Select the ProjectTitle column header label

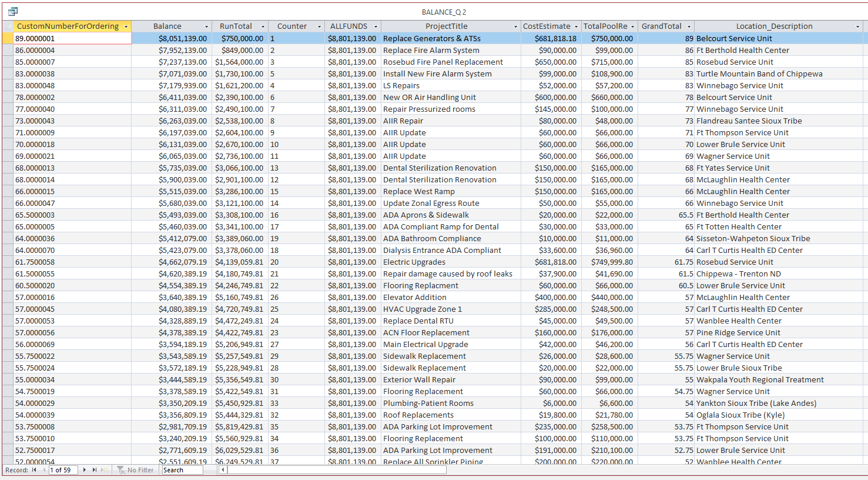tap(447, 26)
